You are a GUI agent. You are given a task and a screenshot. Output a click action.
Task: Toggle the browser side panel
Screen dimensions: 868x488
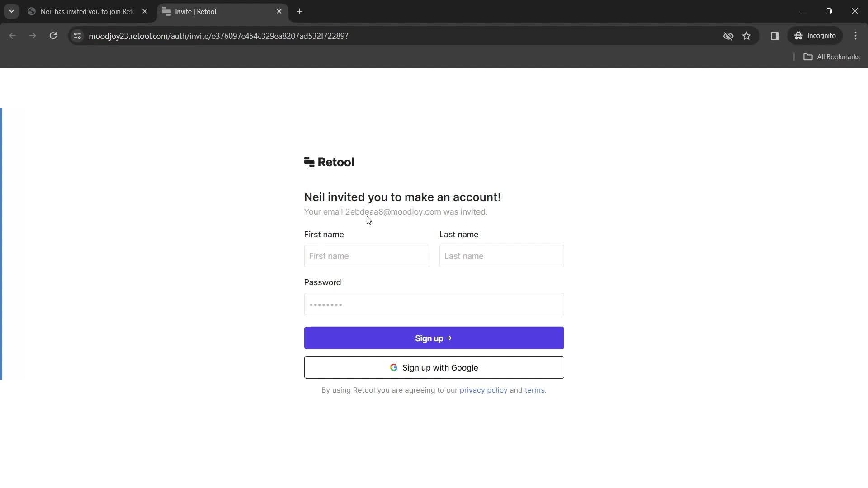click(775, 36)
